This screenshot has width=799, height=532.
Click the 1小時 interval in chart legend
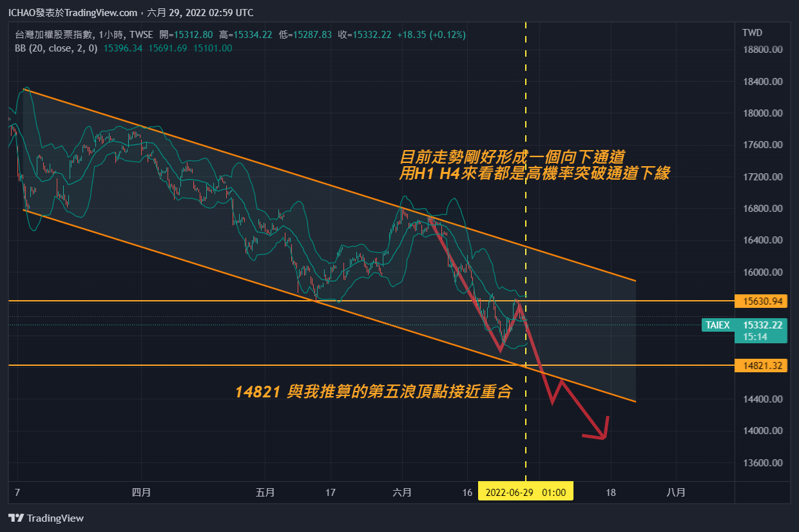point(111,35)
